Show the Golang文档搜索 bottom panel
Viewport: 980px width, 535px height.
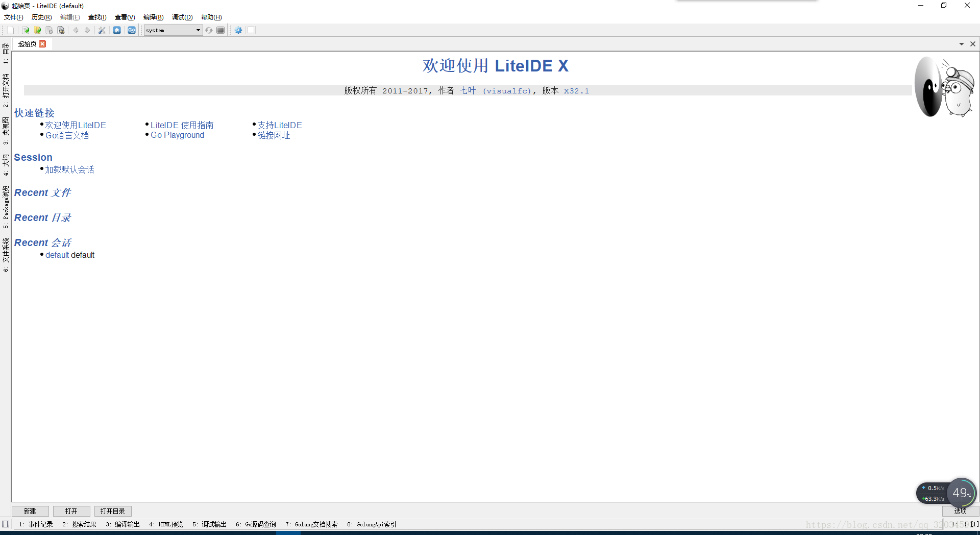coord(311,524)
